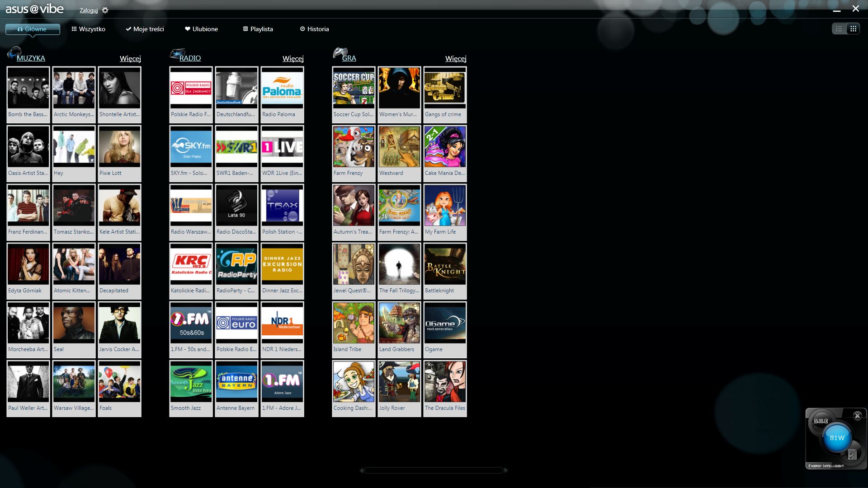Open the Ulubione tab
868x488 pixels.
tap(201, 29)
